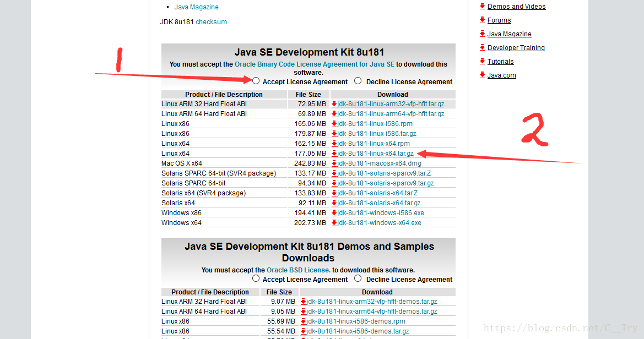Click download icon beside jdk-8u181-linux-x64.tar.gz

(334, 154)
